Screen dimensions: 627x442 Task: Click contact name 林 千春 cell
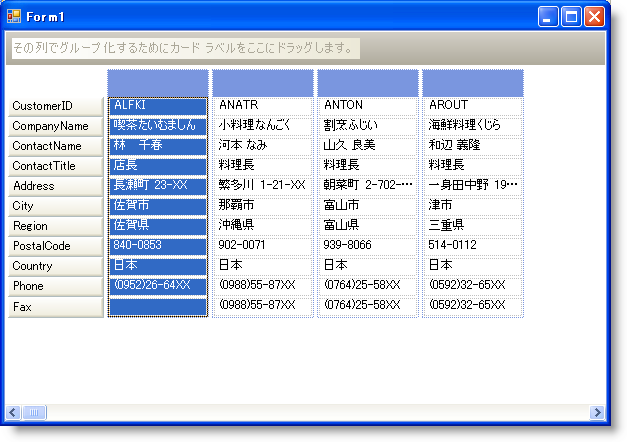point(158,146)
